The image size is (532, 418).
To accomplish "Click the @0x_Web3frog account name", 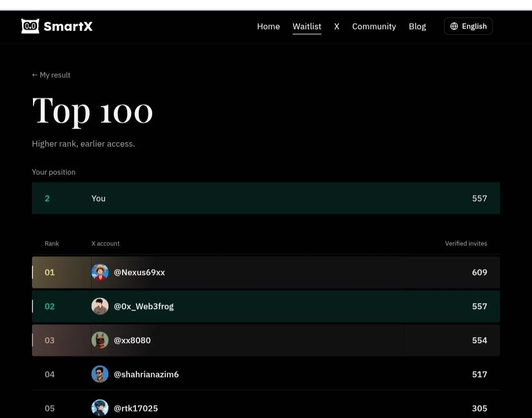I will 144,306.
